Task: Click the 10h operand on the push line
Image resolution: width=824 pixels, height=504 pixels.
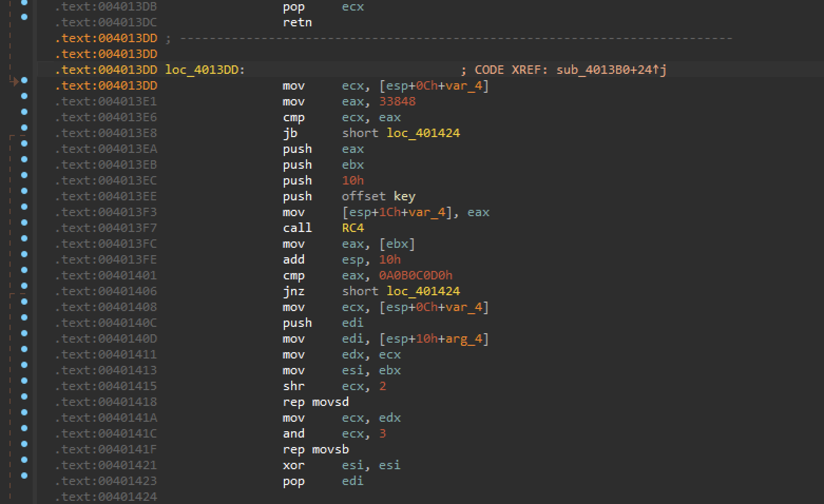Action: [353, 180]
